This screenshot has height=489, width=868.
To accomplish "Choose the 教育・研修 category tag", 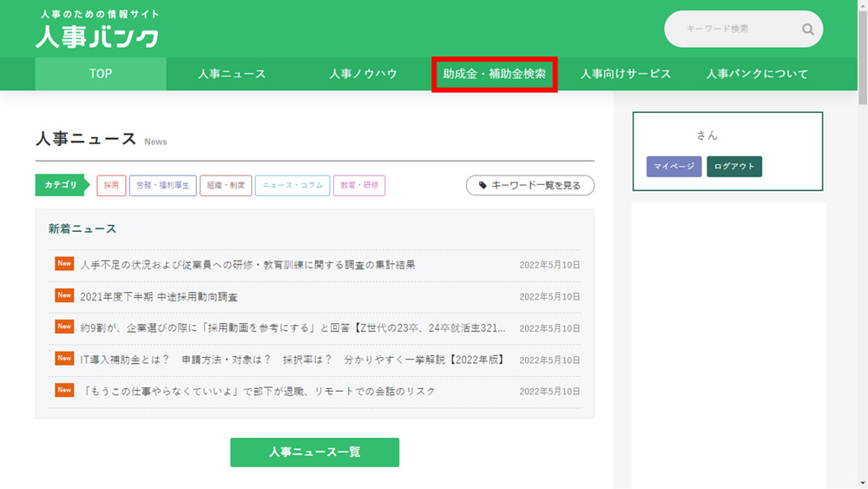I will coord(359,185).
